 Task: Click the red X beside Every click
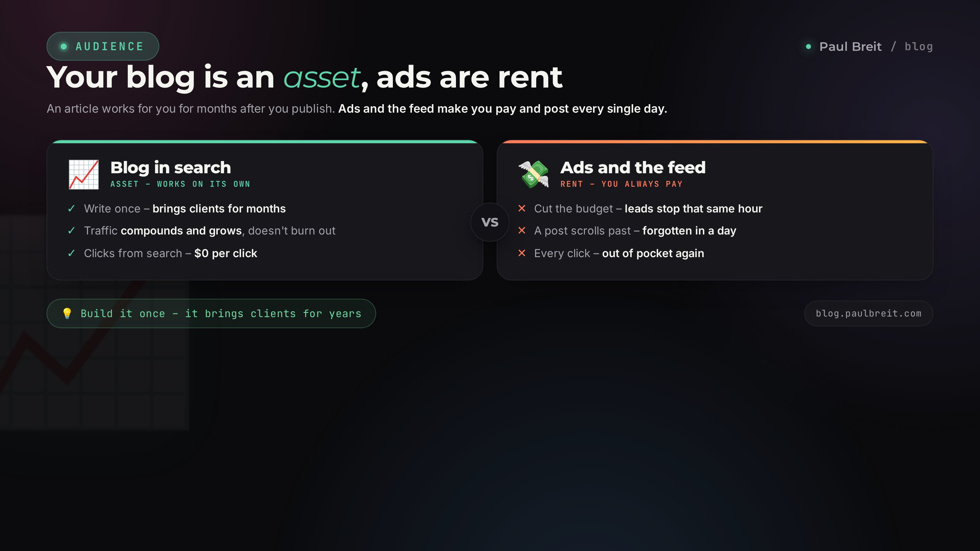coord(522,253)
